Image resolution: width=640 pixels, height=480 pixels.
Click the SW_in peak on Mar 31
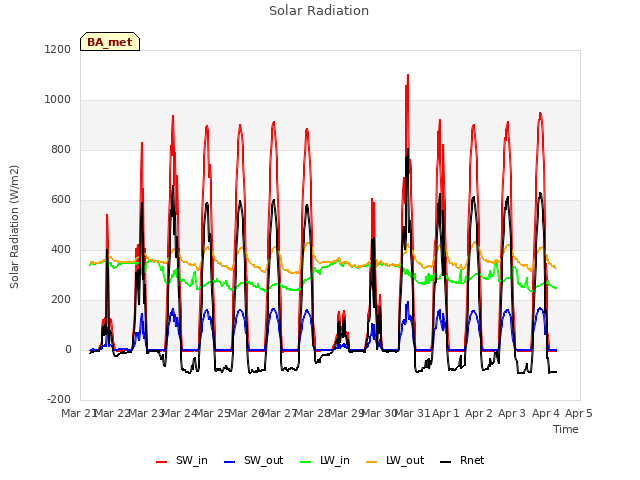[x=408, y=76]
